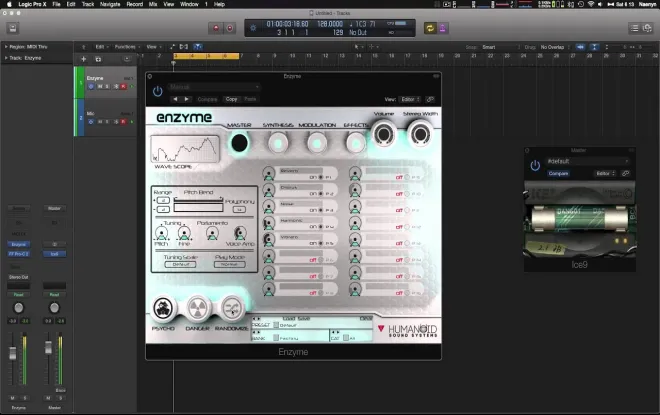Expand the Region: MIDI Thru inspector section
The image size is (660, 415).
pos(6,47)
